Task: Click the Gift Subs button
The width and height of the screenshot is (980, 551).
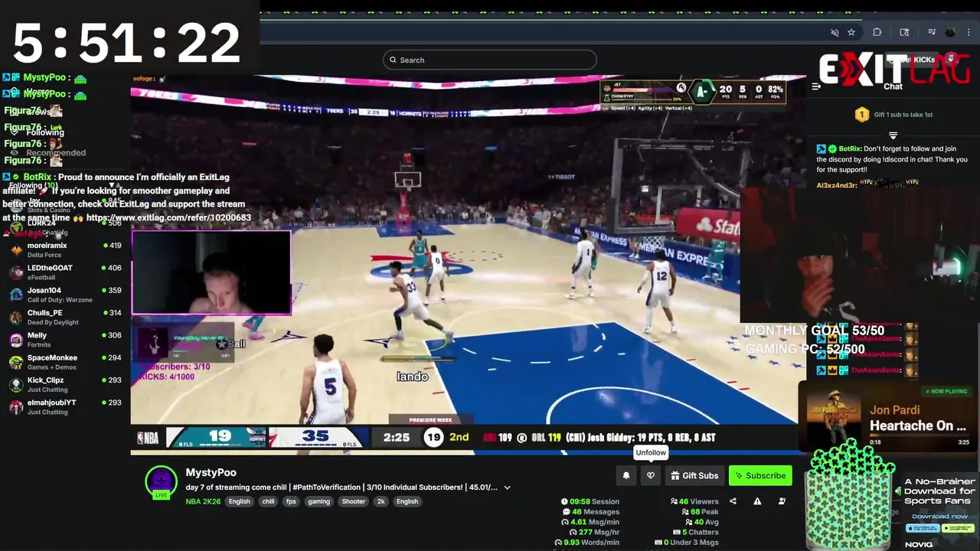Action: tap(694, 476)
